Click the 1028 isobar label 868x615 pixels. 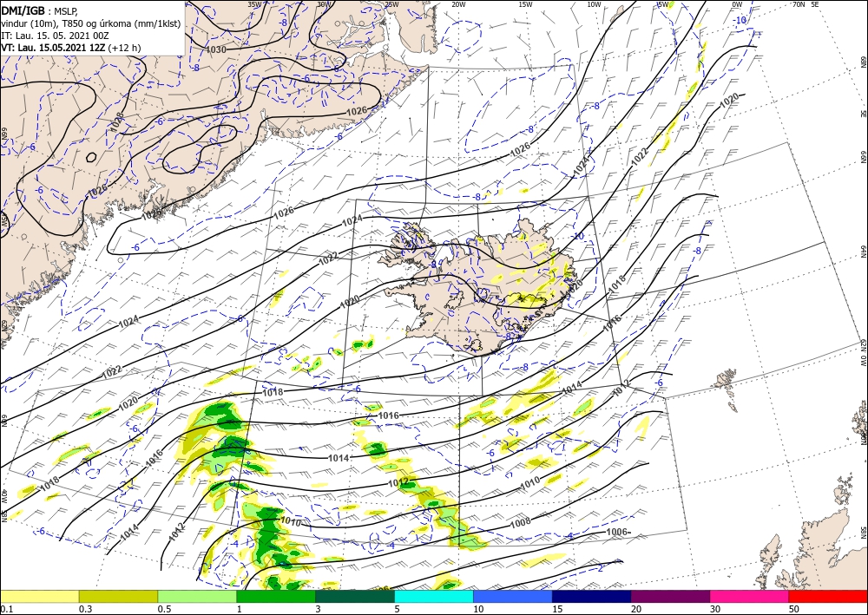[117, 121]
